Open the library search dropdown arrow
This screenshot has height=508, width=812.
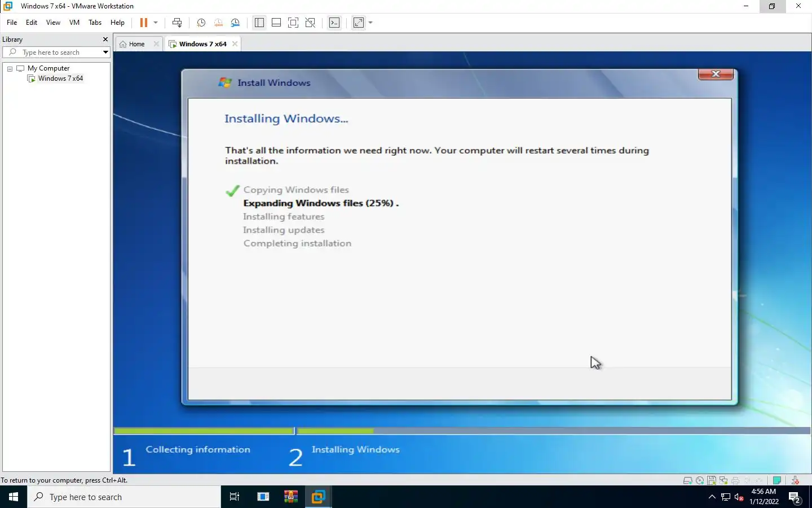point(105,52)
